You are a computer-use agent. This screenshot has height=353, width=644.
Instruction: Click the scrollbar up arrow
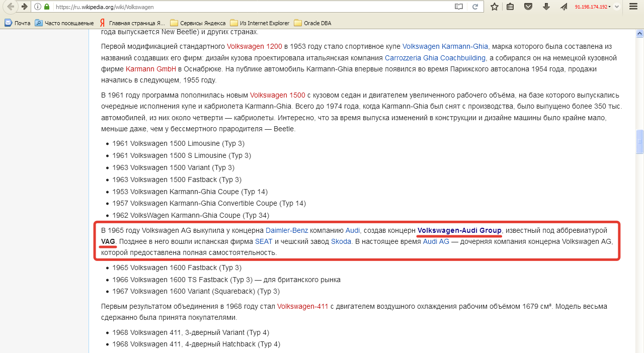click(639, 33)
